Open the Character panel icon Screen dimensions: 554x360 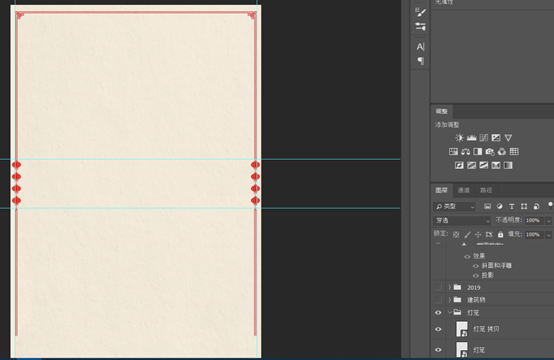click(x=420, y=47)
